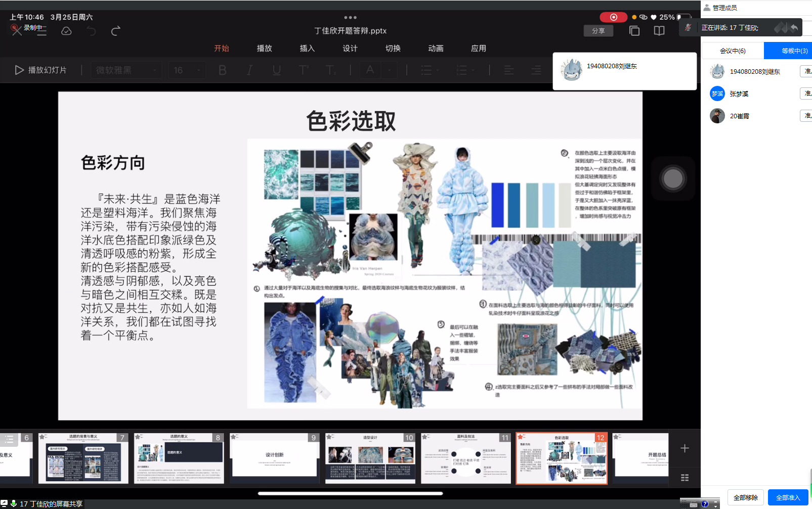Image resolution: width=812 pixels, height=509 pixels.
Task: Admit 20崔胥 from the waiting room
Action: point(806,116)
